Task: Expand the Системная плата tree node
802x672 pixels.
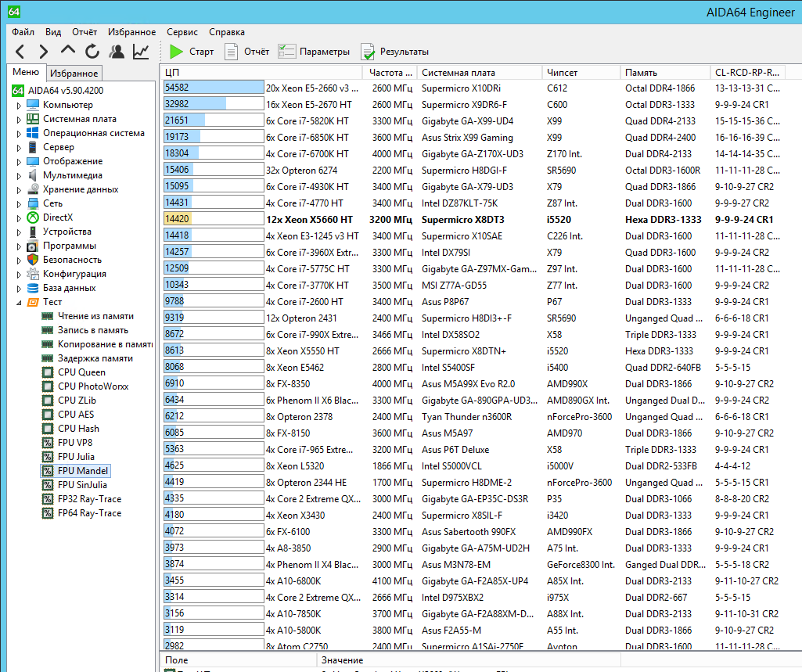Action: (19, 119)
